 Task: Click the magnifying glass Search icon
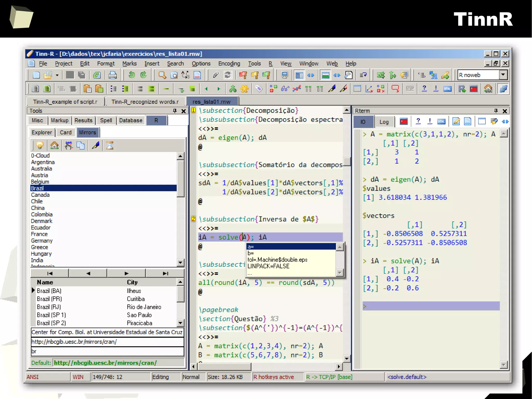(162, 75)
